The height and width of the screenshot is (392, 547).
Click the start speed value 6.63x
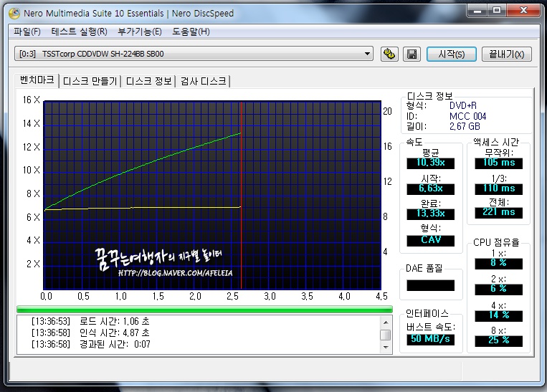click(x=430, y=188)
